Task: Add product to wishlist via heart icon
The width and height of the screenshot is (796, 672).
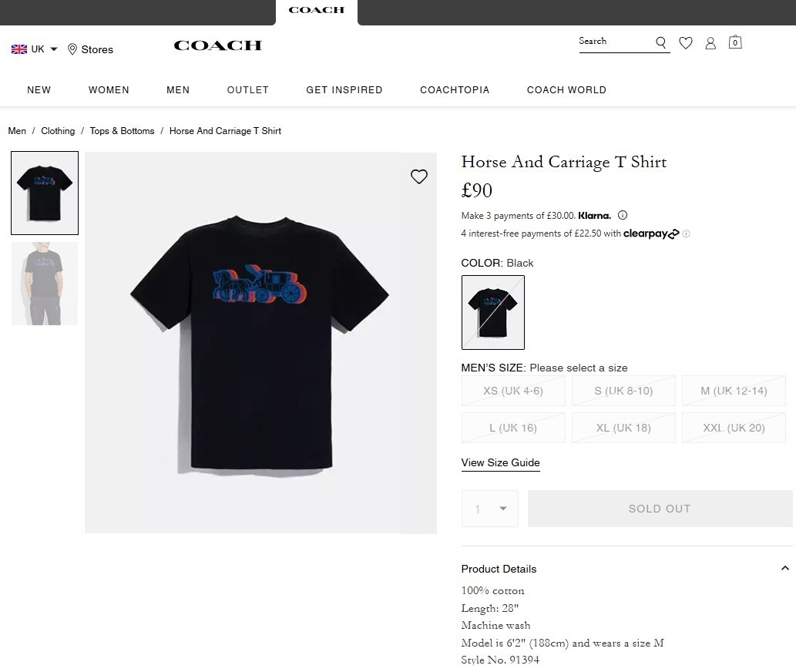Action: coord(419,176)
